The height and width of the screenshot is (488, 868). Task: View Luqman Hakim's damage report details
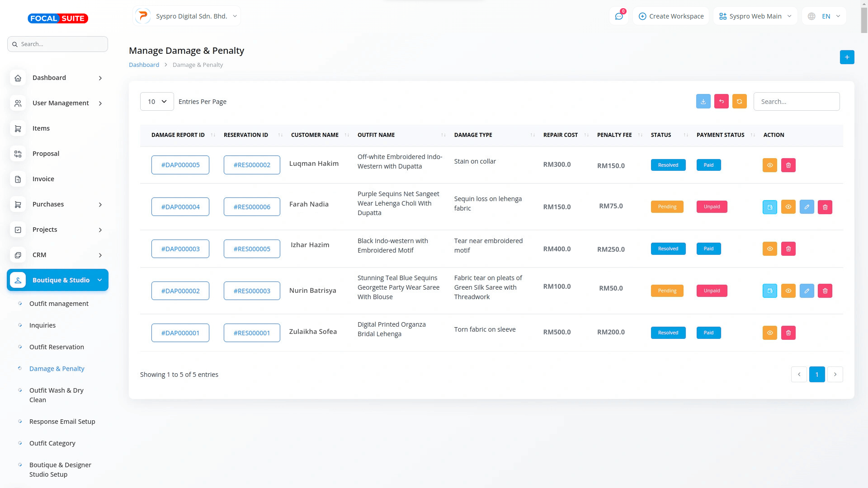pos(769,165)
